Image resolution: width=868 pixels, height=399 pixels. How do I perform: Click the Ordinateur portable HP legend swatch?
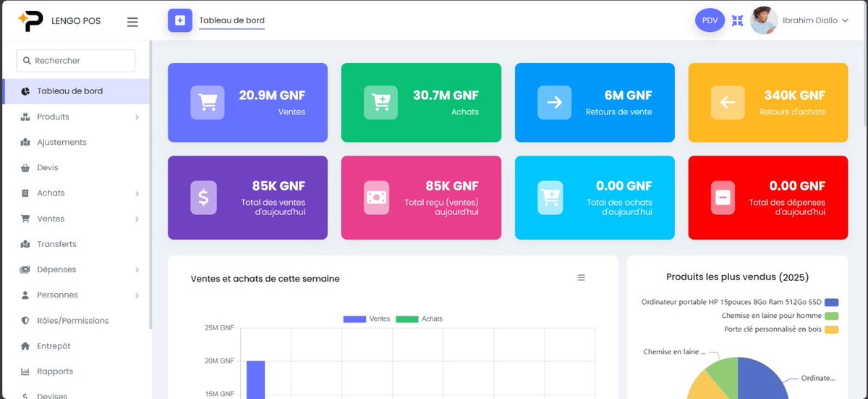click(x=831, y=303)
